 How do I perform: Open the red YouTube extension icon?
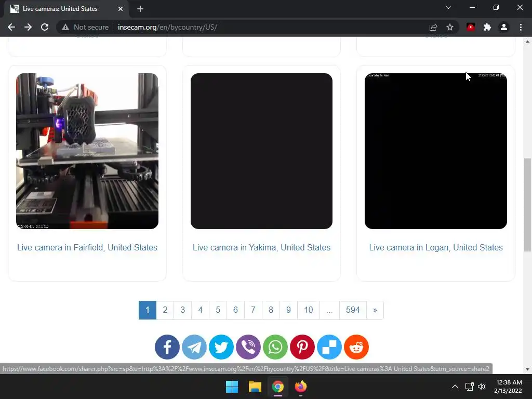(x=471, y=27)
